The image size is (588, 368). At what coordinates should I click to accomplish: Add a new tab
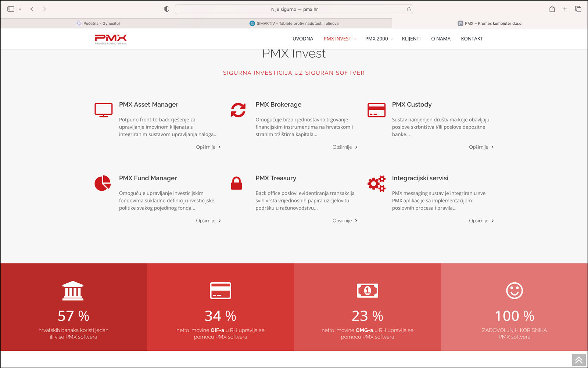tap(565, 9)
